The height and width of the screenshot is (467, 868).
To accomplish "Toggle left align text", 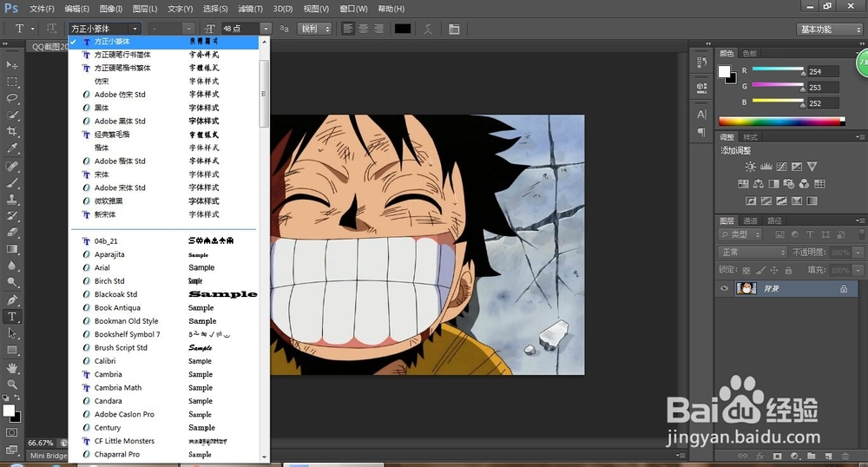I will [348, 29].
